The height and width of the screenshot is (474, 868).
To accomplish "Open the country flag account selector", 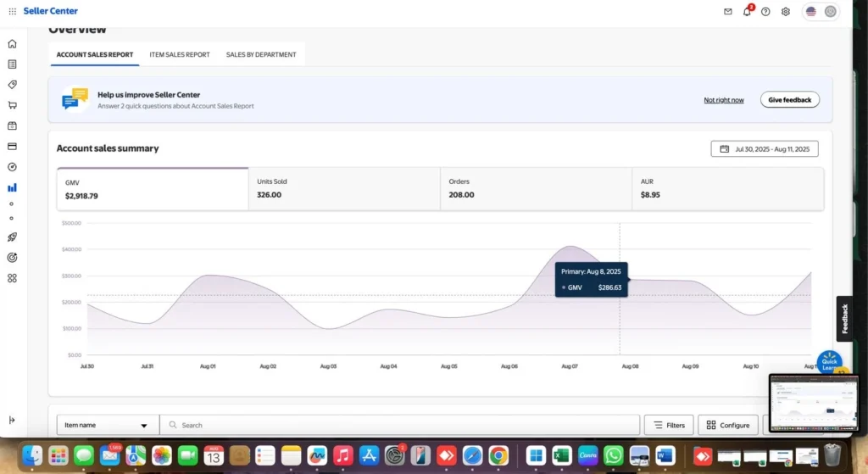I will click(x=820, y=12).
